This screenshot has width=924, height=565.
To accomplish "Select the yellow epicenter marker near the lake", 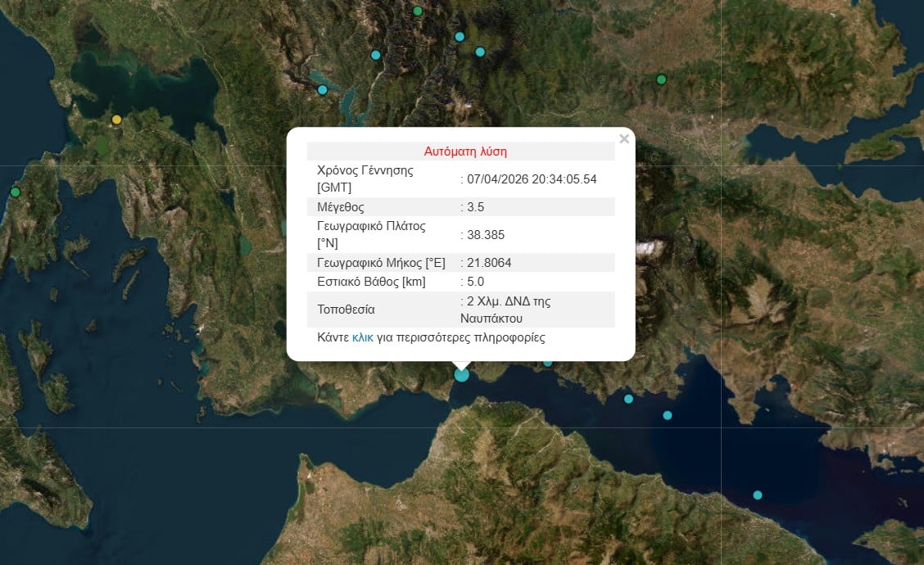I will (116, 119).
